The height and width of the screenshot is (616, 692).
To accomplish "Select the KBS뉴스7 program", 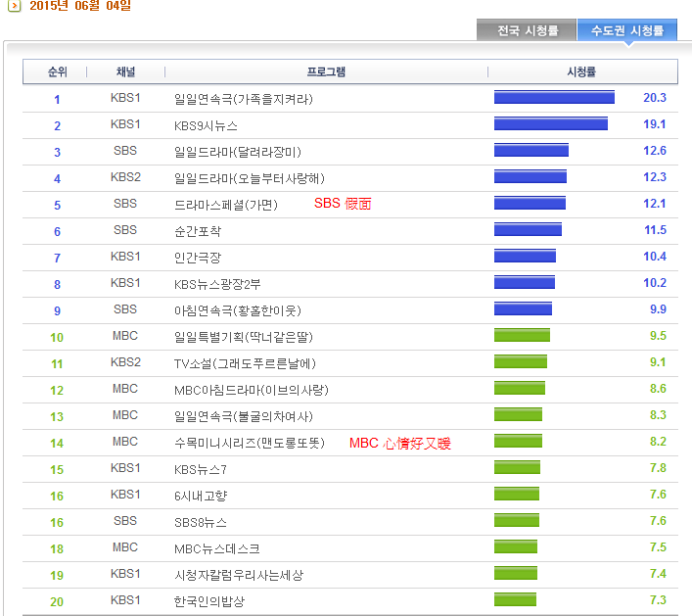I will (x=201, y=469).
